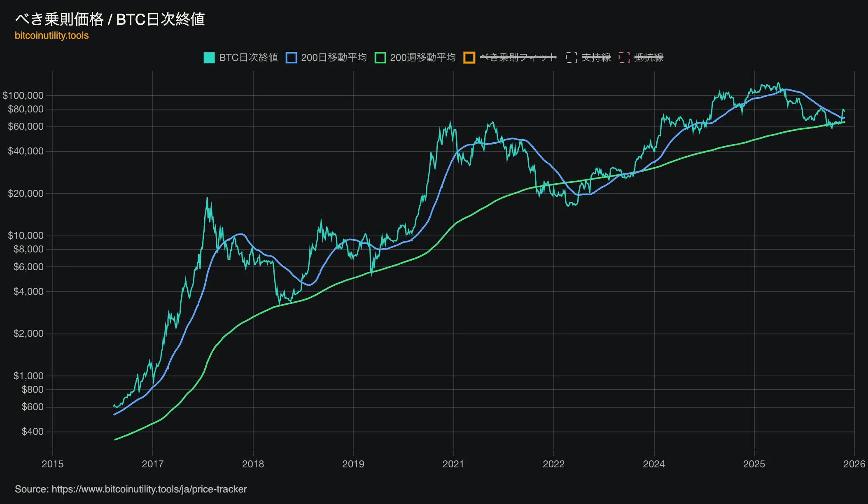
Task: Click the blue 200日移動平均 color box
Action: [x=291, y=58]
